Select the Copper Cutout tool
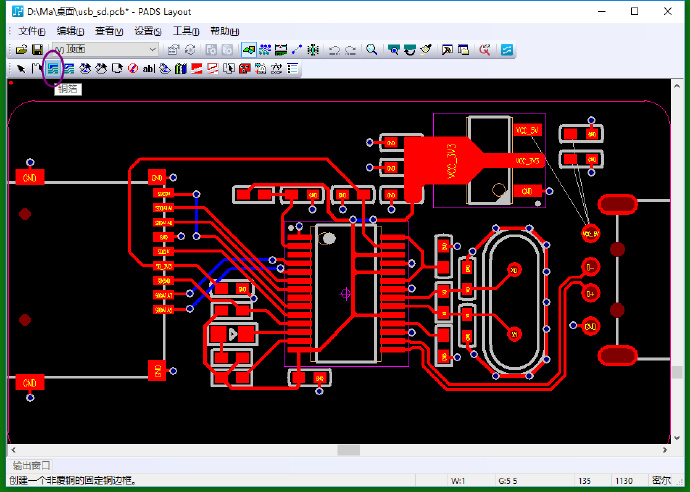Screen dimensions: 690x492 point(69,69)
